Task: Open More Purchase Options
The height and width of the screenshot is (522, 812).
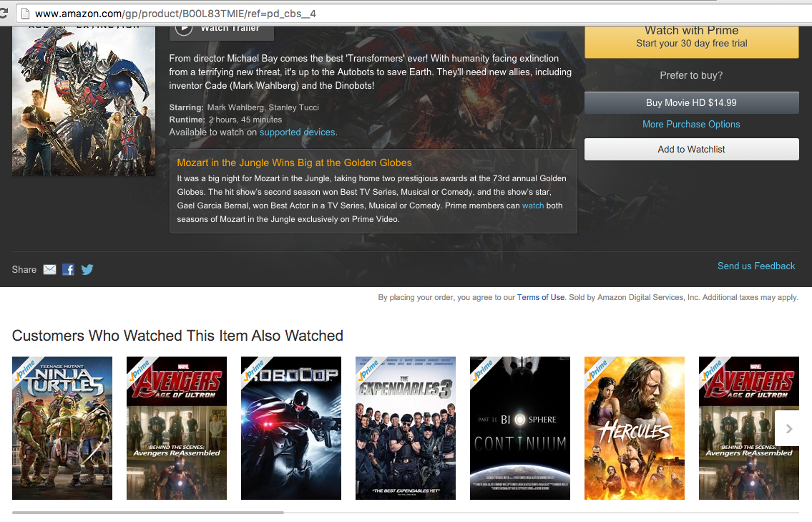Action: pos(691,125)
